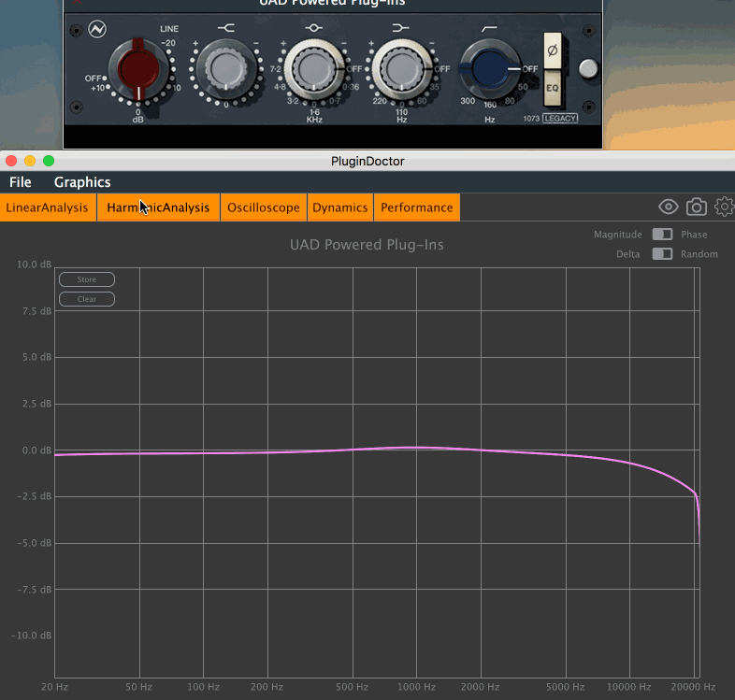
Task: Click the Clear button
Action: click(x=87, y=299)
